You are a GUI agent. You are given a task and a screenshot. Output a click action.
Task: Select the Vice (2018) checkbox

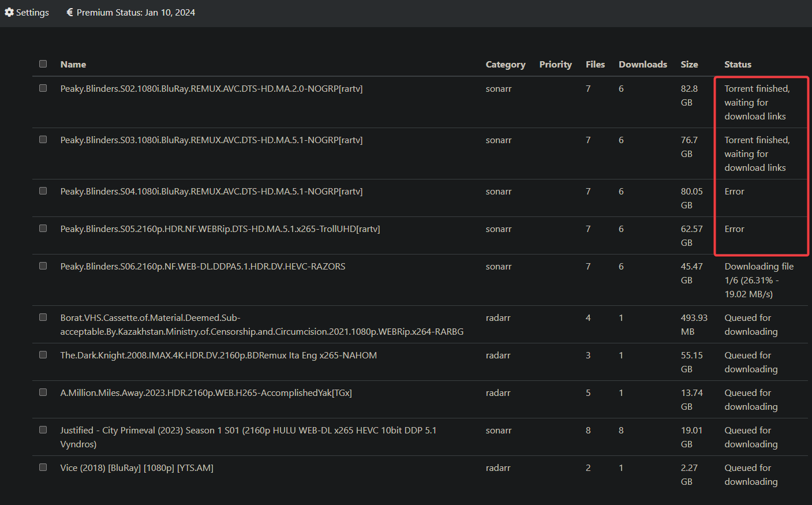click(x=43, y=467)
